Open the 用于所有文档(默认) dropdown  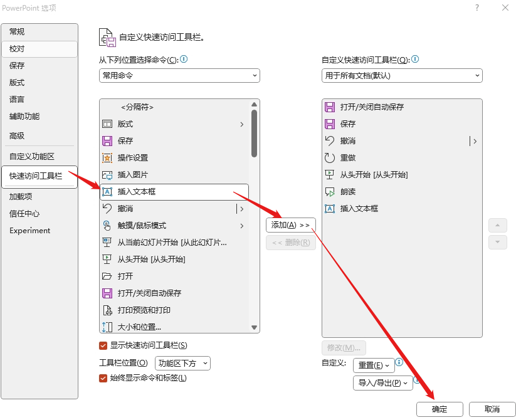[402, 76]
